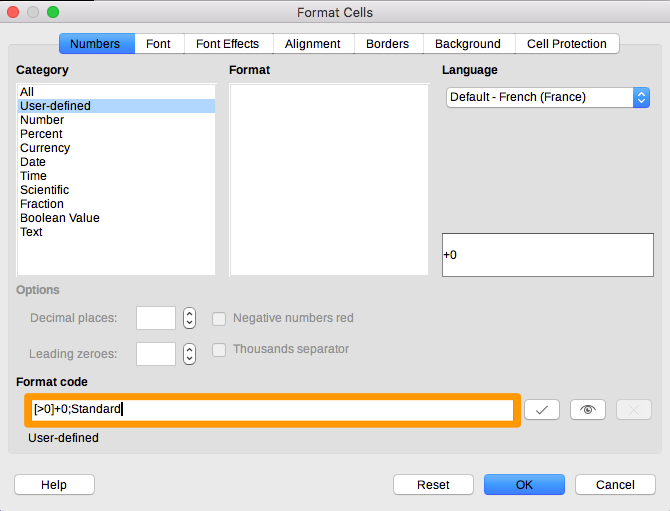Choose Scientific from the Category list
Screen dimensions: 670x511
(x=45, y=190)
